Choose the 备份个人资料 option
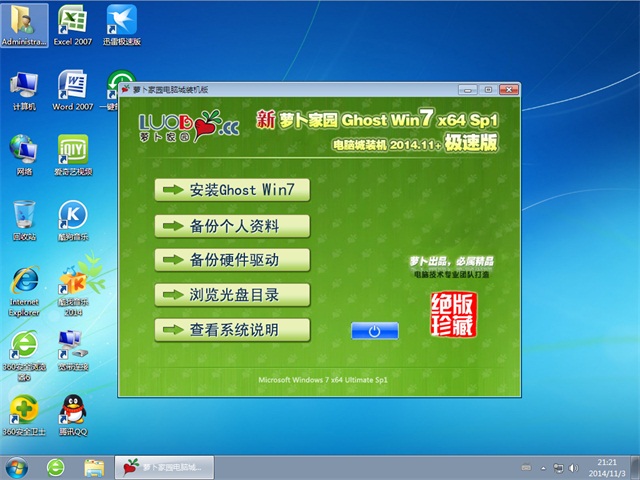 (233, 225)
